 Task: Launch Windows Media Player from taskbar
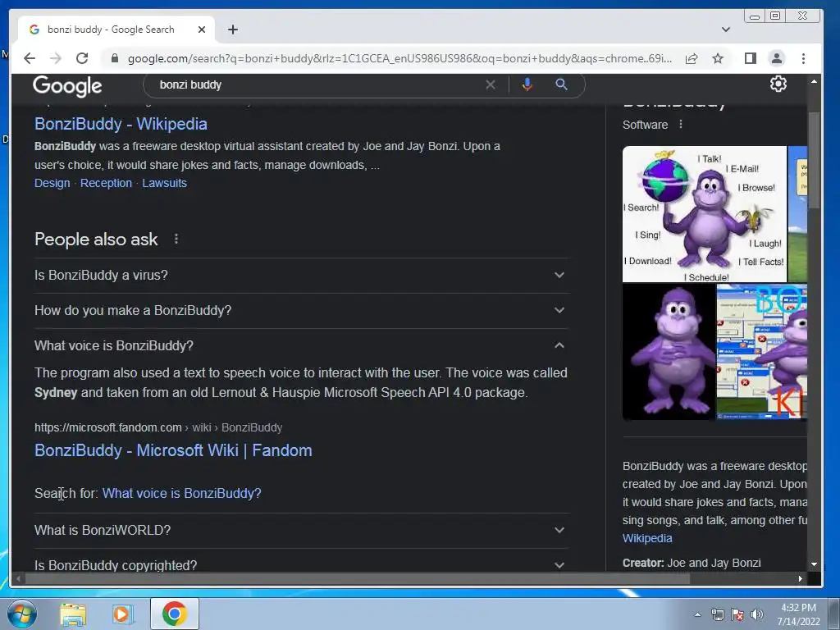point(123,614)
